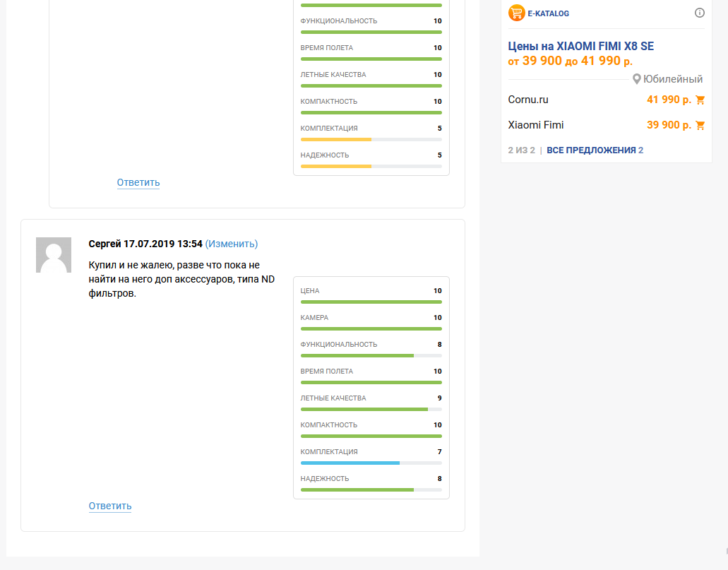Click the КАМЕРА label in Сергей's ratings
This screenshot has height=570, width=728.
314,318
